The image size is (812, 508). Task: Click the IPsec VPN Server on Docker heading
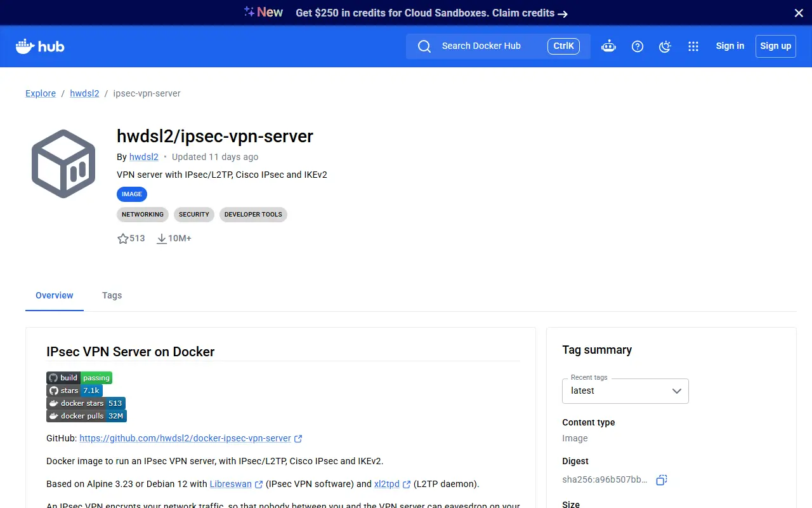click(x=131, y=352)
